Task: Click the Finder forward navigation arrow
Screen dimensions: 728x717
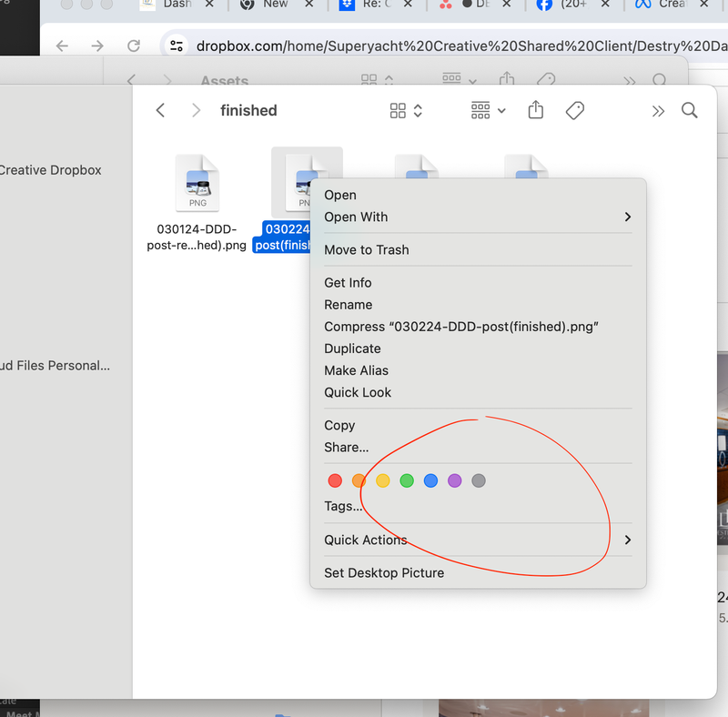Action: [196, 110]
